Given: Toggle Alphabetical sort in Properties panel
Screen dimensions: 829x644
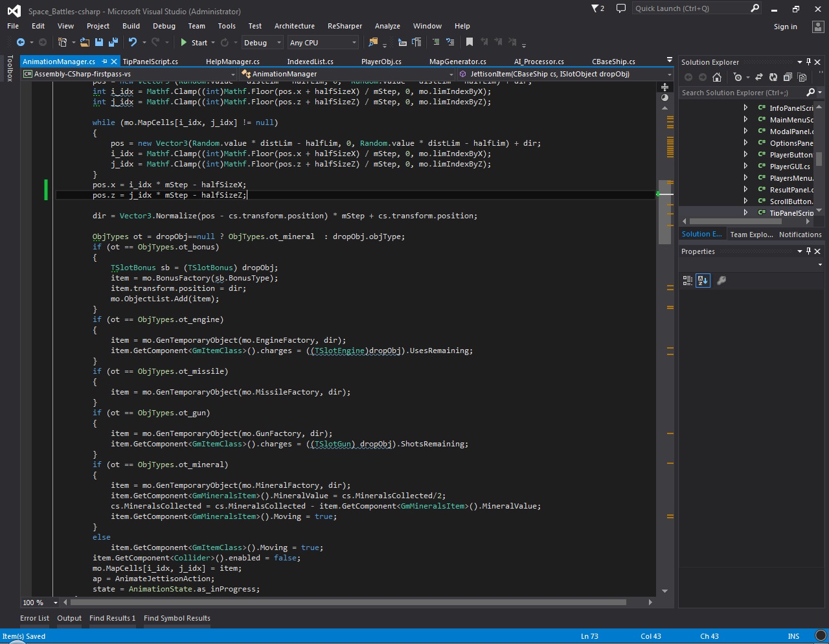Looking at the screenshot, I should click(703, 280).
